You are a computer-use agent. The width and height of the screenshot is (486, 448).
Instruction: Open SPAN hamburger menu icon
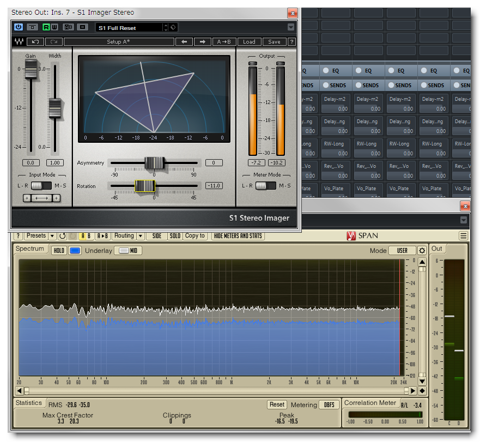pyautogui.click(x=463, y=236)
